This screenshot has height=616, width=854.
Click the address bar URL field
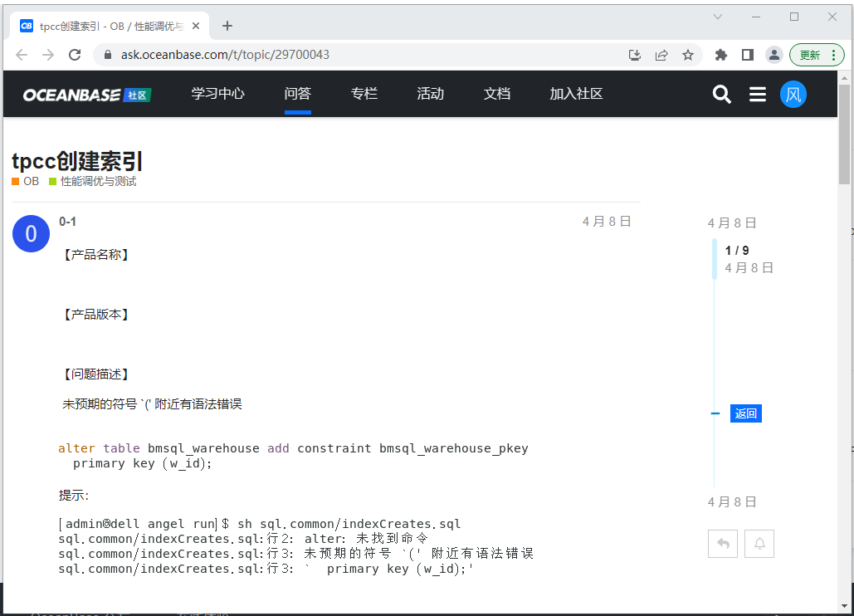(359, 55)
